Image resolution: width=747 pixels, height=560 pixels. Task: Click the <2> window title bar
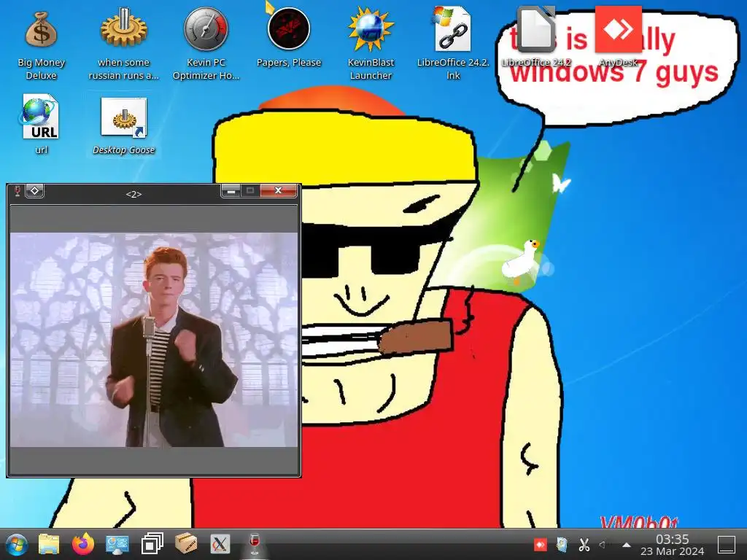pyautogui.click(x=133, y=193)
